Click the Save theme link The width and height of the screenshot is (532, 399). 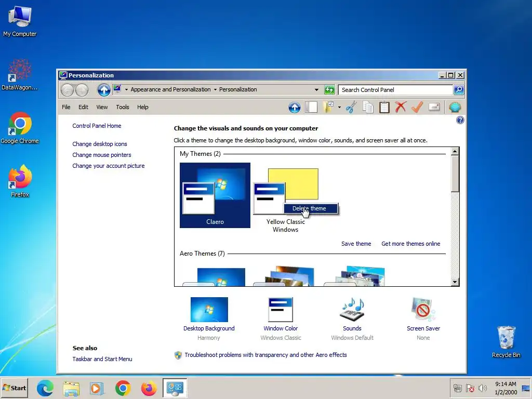(x=356, y=244)
